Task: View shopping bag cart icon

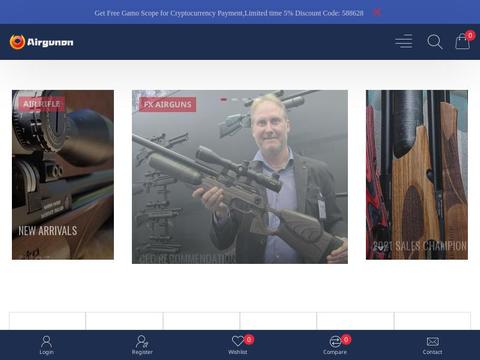Action: click(463, 41)
